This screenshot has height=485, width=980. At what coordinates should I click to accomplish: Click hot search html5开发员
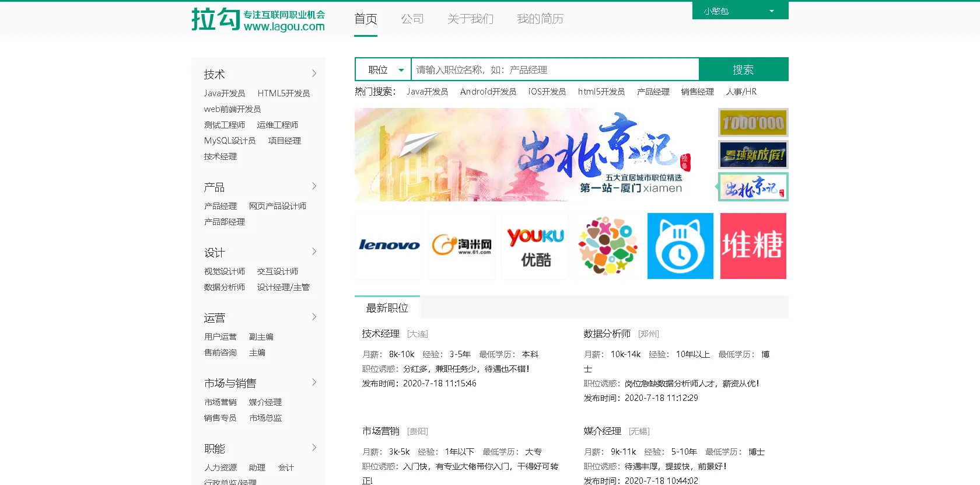601,92
